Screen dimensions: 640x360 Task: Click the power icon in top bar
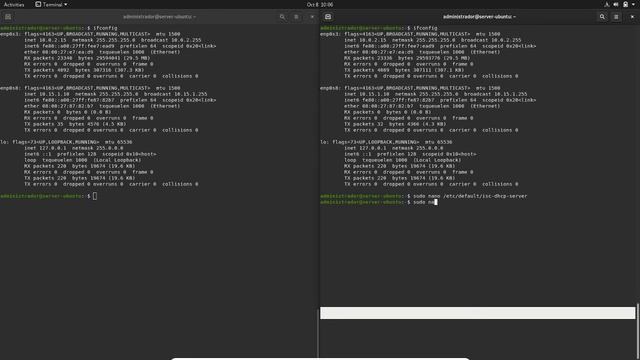(x=625, y=4)
